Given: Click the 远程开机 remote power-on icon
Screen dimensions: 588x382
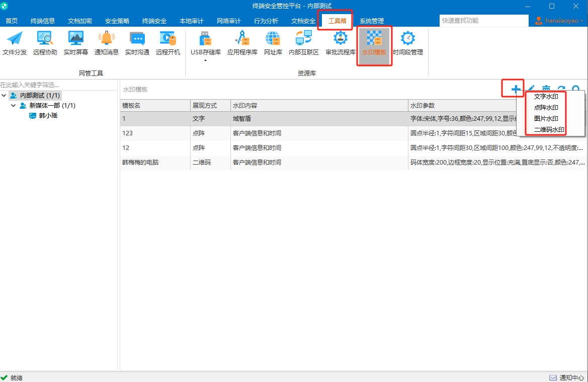Looking at the screenshot, I should tap(168, 43).
